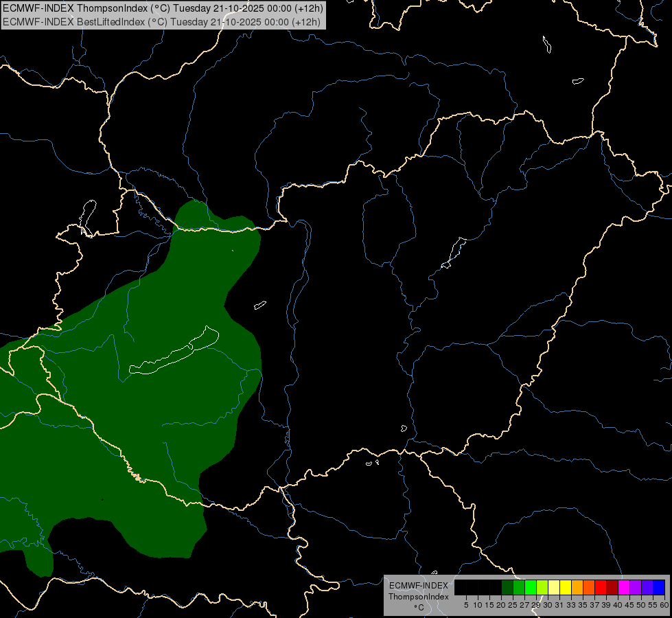The width and height of the screenshot is (672, 618).
Task: Click the ThompsonIndex title line at top
Action: pos(163,8)
